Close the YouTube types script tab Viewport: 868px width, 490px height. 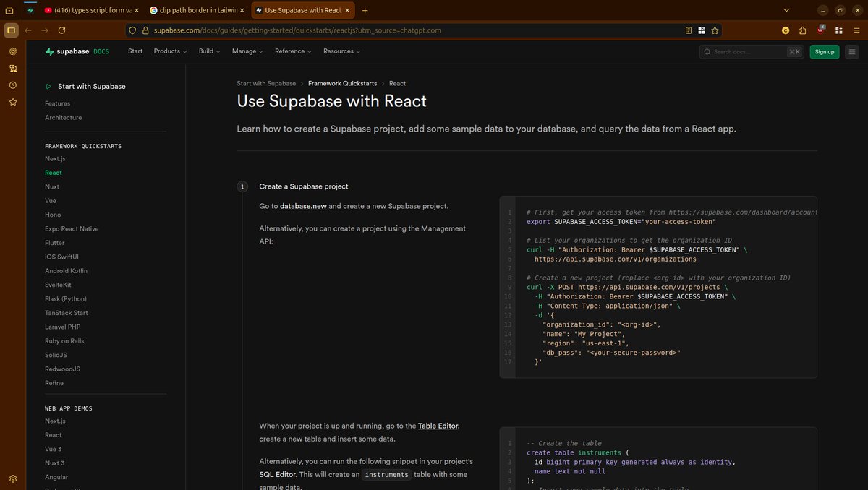(x=136, y=10)
